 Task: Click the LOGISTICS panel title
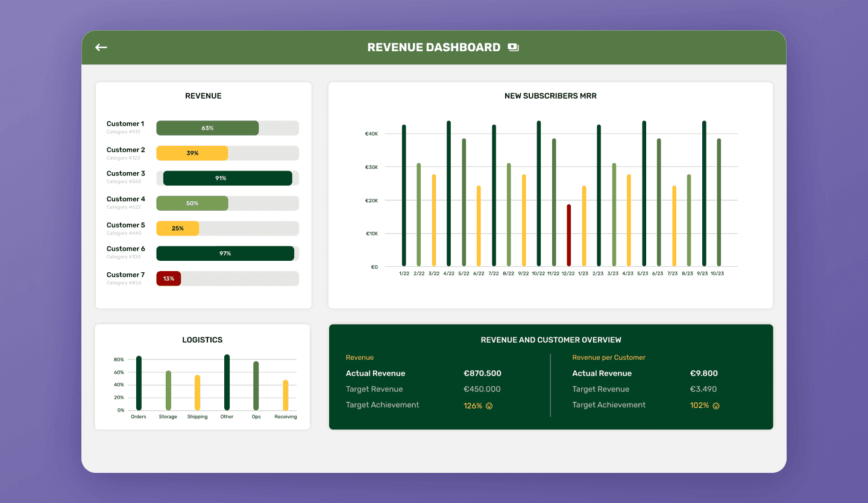[203, 340]
